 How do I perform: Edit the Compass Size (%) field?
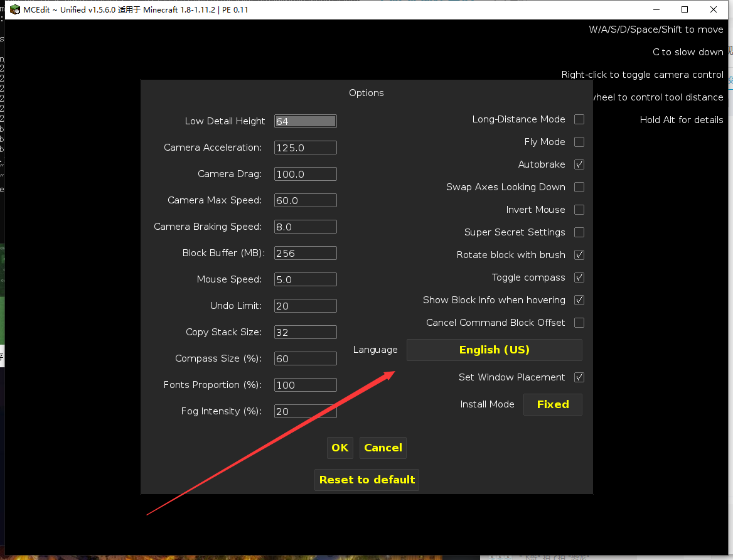click(305, 358)
